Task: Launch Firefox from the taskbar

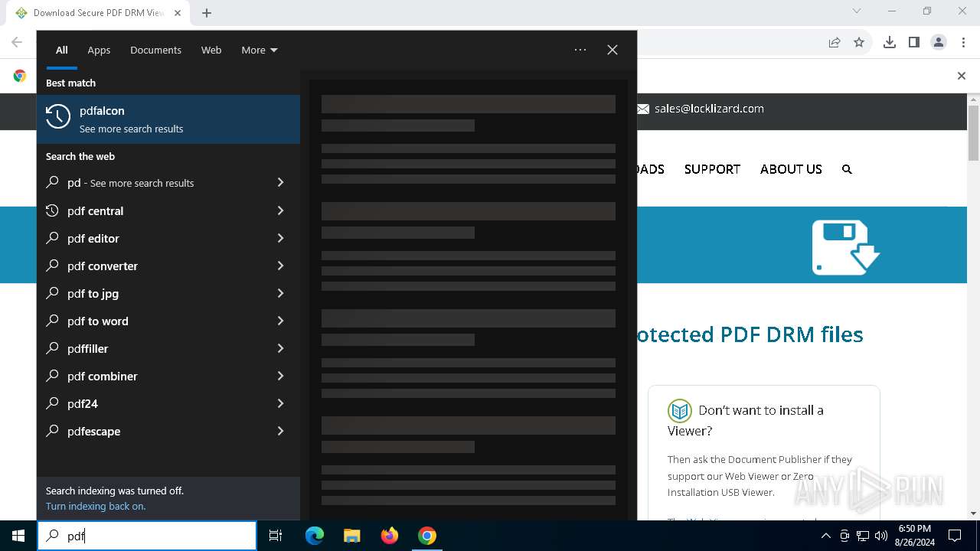Action: click(x=390, y=536)
